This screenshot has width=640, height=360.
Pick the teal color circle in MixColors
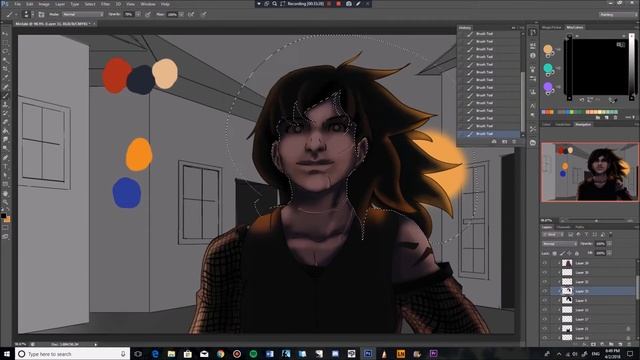[x=548, y=68]
